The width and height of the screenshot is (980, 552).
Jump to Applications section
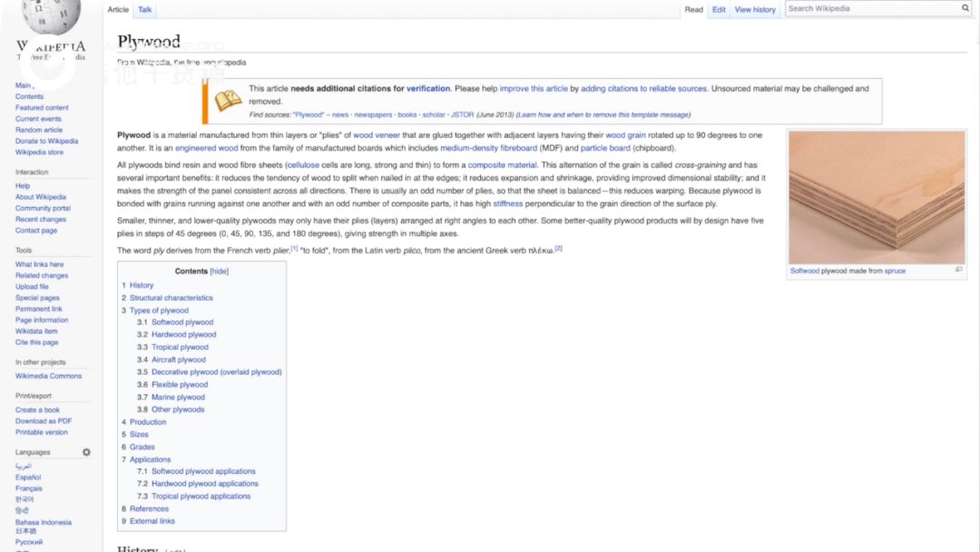tap(150, 459)
